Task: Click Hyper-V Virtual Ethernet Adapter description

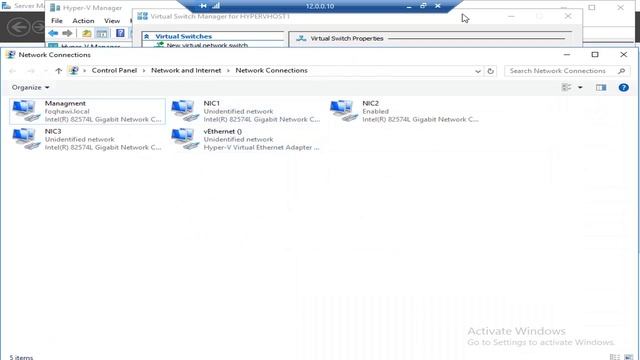Action: [261, 147]
